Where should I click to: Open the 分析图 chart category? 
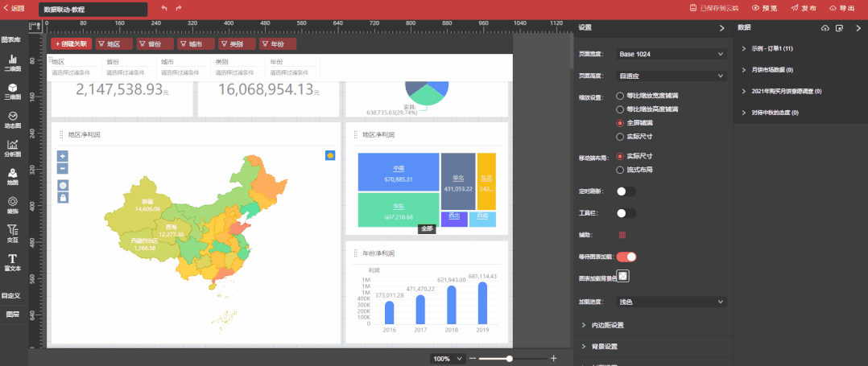click(x=12, y=148)
